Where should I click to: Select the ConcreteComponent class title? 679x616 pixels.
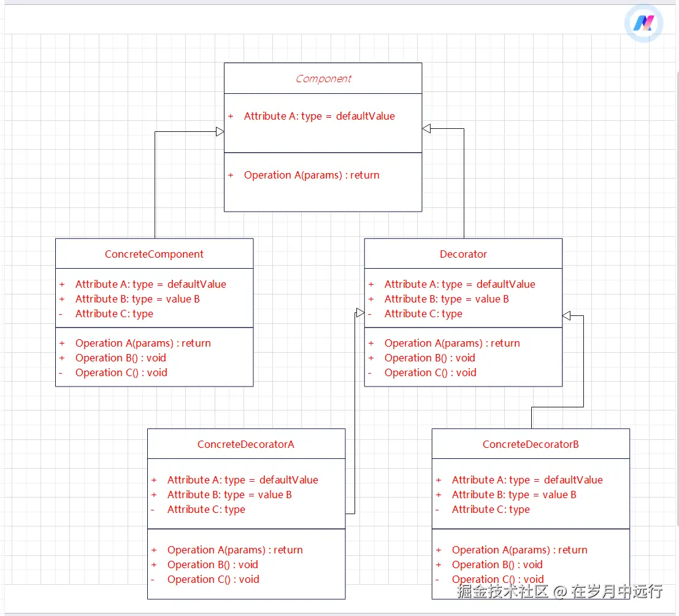click(154, 254)
